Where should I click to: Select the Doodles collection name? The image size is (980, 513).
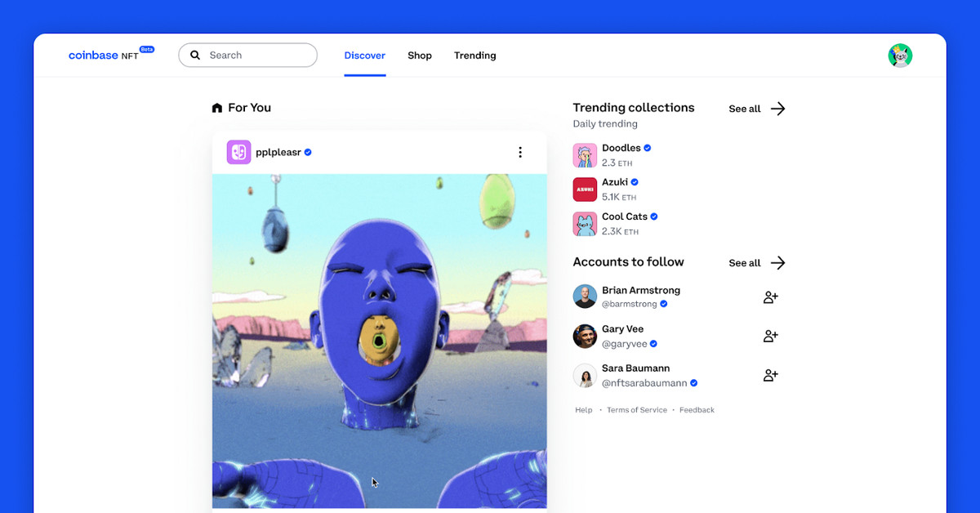[621, 148]
